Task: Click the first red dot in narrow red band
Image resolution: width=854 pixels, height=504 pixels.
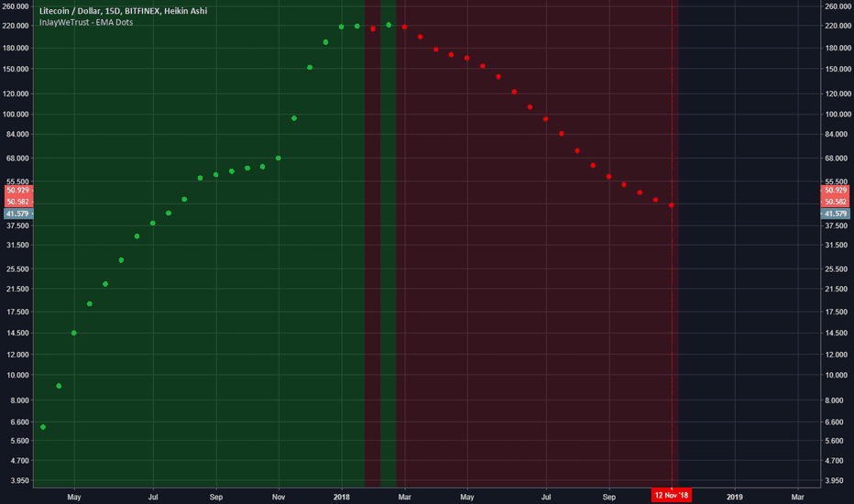Action: [x=373, y=29]
